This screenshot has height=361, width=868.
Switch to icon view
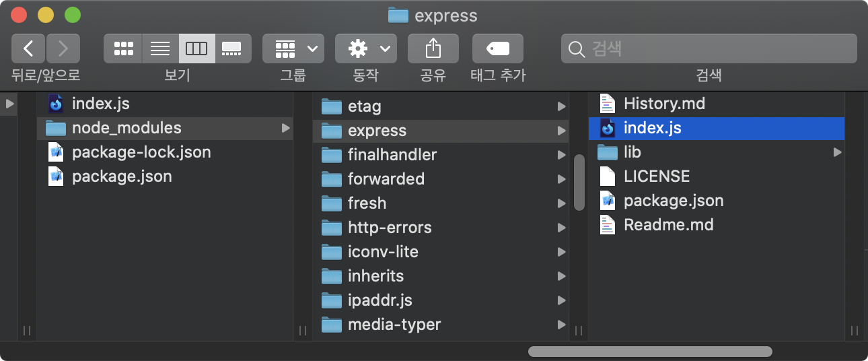[122, 48]
